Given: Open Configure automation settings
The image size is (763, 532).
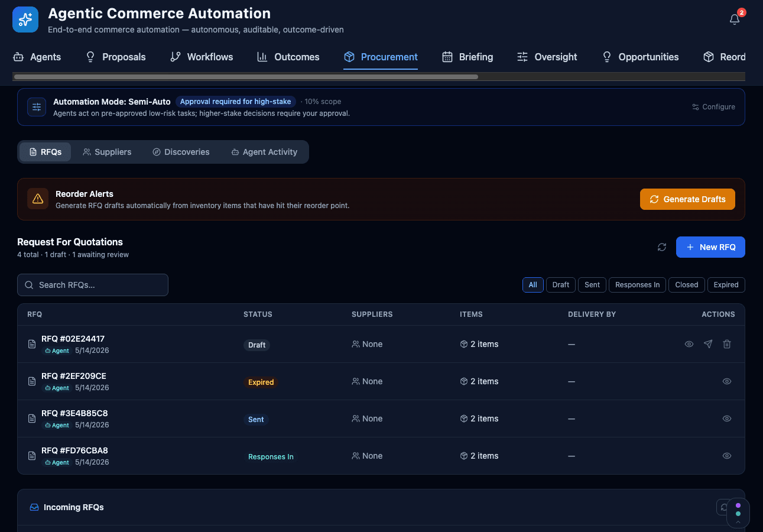Looking at the screenshot, I should click(x=713, y=107).
